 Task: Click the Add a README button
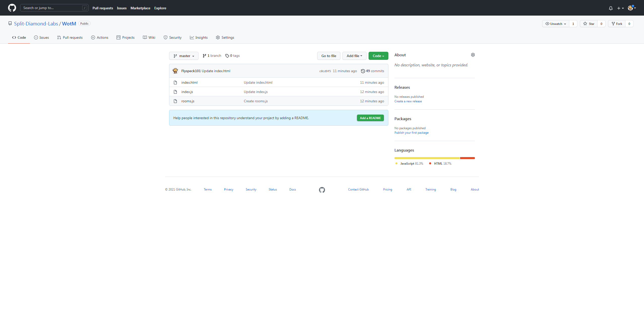(x=370, y=118)
